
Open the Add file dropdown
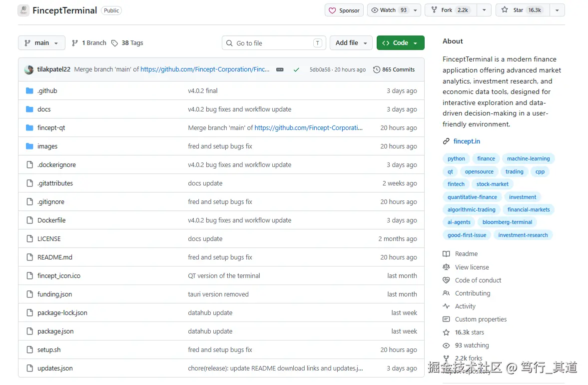(351, 43)
